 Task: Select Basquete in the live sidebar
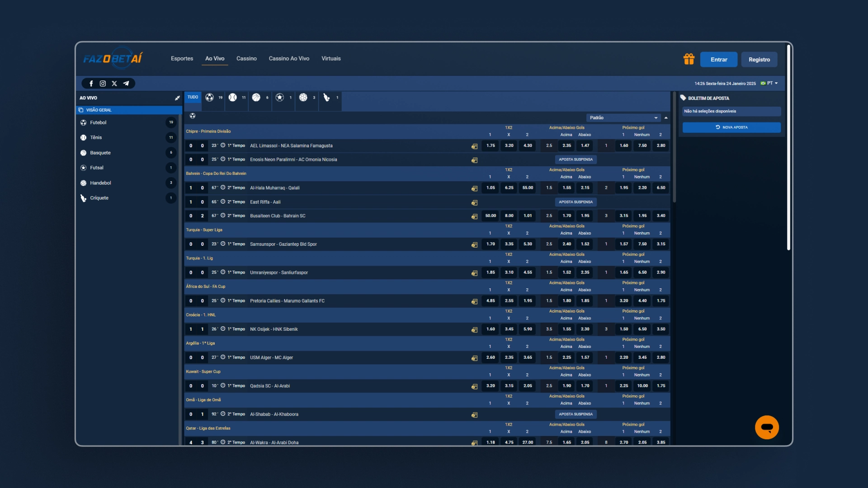(128, 153)
